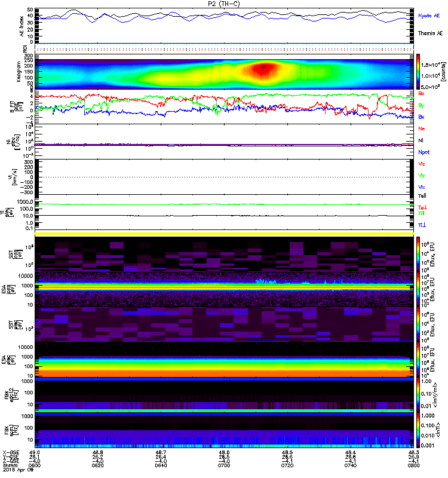Select the Bz legend label
This screenshot has width=448, height=478.
(421, 94)
